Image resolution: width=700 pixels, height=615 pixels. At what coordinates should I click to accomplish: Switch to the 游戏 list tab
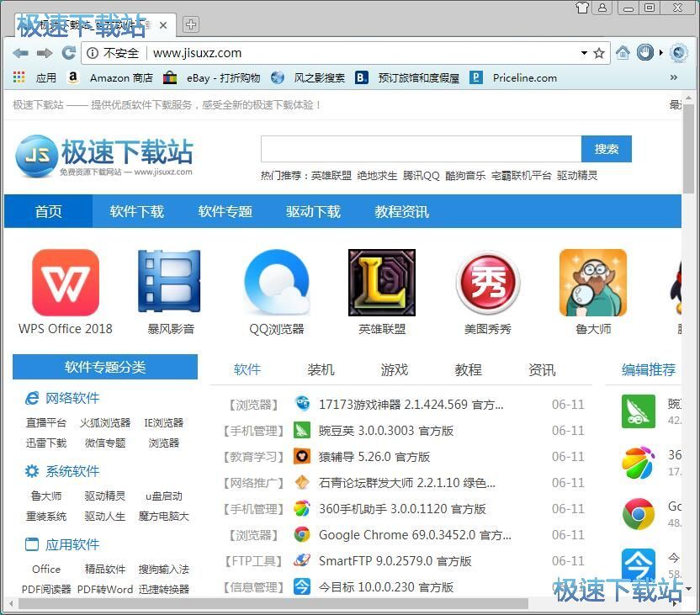point(395,369)
